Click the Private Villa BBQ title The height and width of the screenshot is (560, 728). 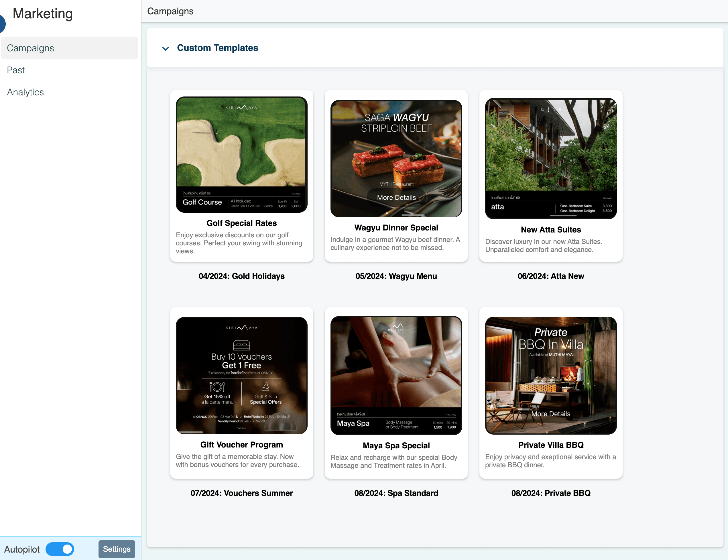pyautogui.click(x=551, y=445)
